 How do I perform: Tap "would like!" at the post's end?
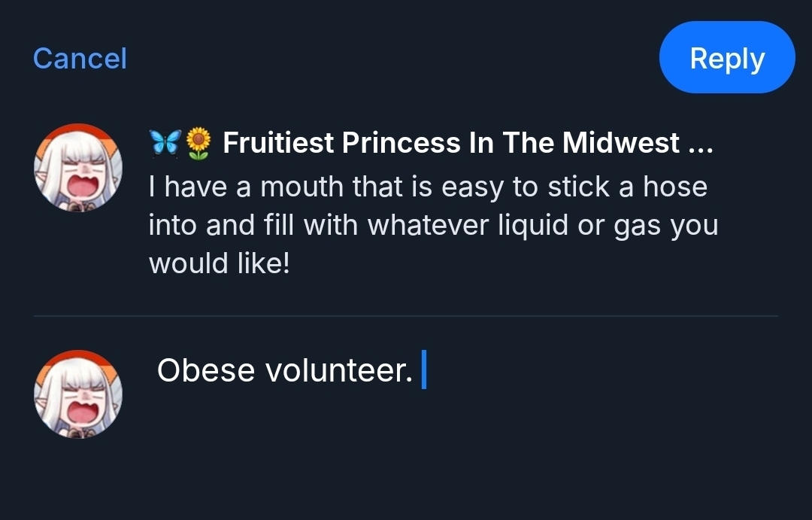pyautogui.click(x=219, y=263)
